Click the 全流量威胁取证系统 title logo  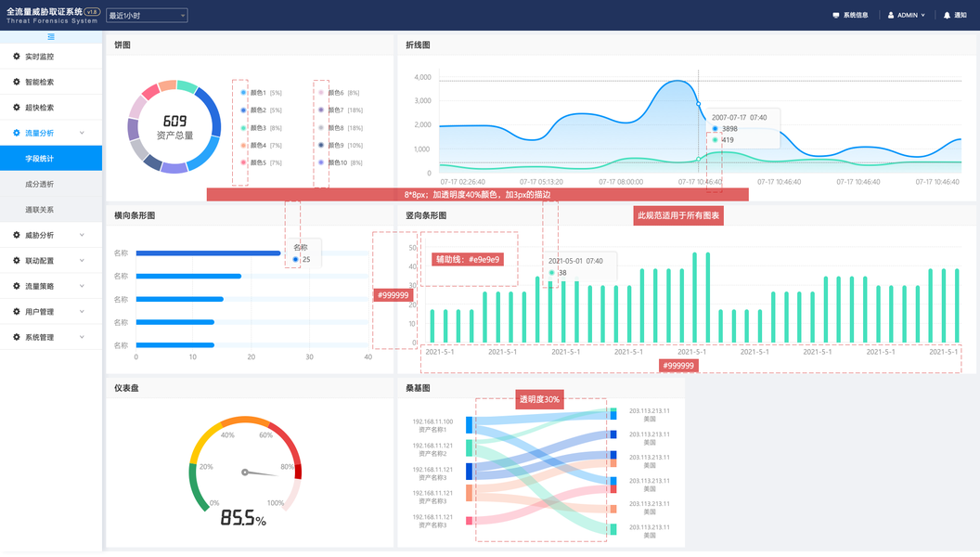coord(45,11)
